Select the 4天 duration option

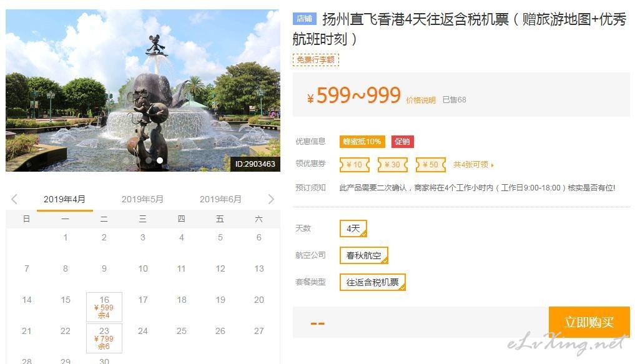click(x=353, y=229)
